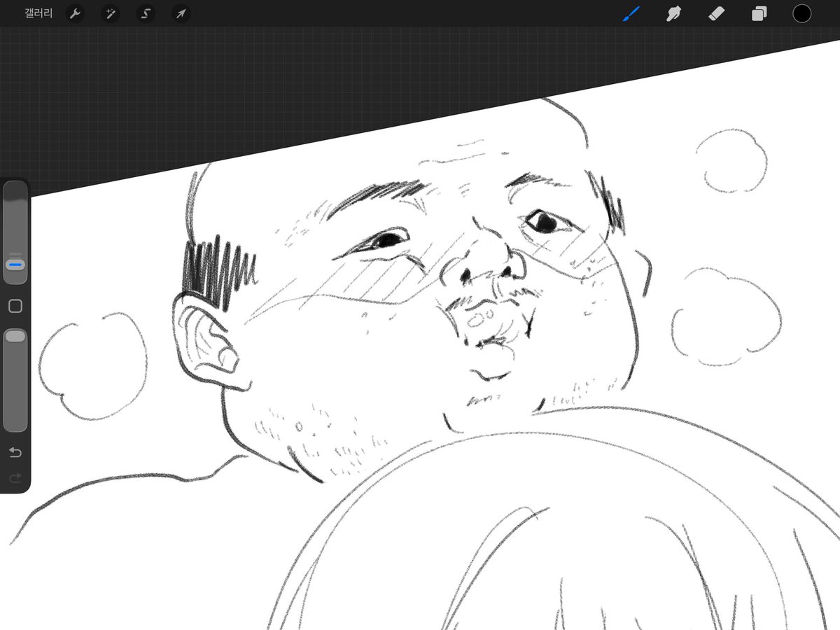Click the brush size slider handle
Screen dimensions: 840x630
(x=15, y=265)
